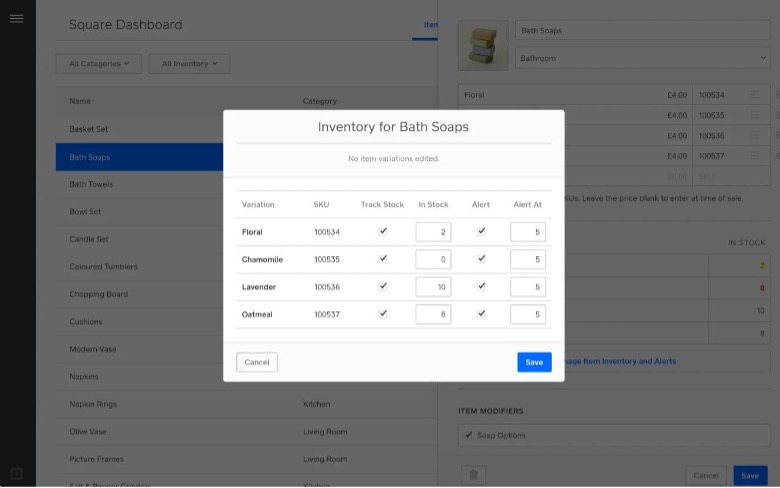780x488 pixels.
Task: Click the In Stock field for Floral
Action: tap(433, 232)
